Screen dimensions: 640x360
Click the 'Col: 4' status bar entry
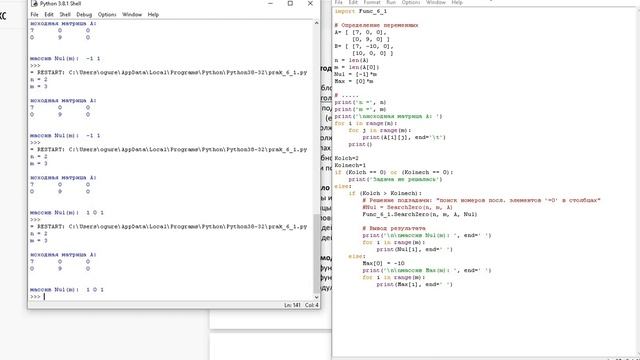coord(312,305)
